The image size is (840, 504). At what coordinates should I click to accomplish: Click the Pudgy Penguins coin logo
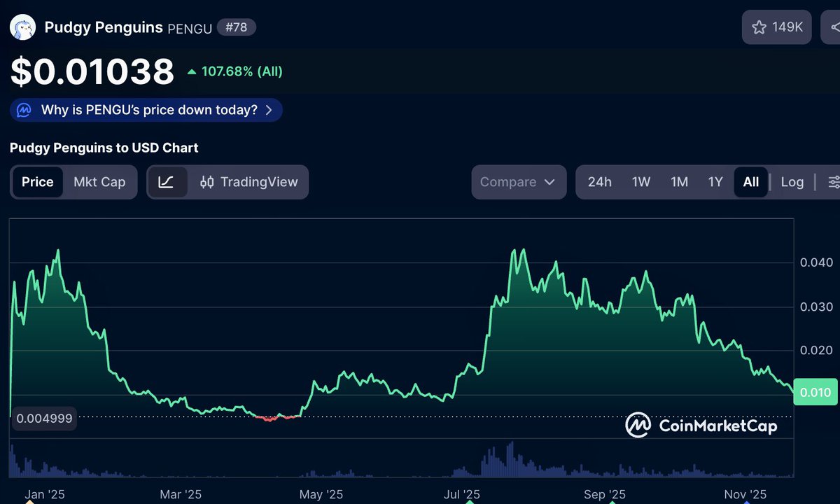[x=22, y=28]
